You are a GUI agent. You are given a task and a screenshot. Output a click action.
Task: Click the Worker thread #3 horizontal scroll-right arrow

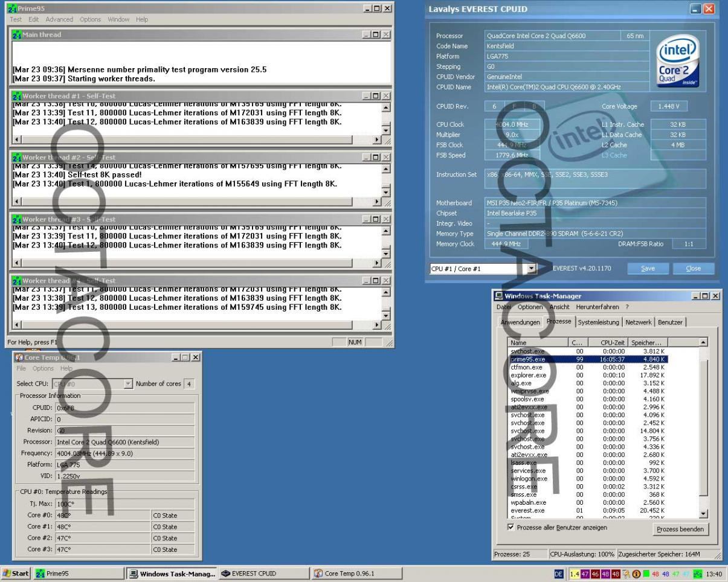(377, 263)
